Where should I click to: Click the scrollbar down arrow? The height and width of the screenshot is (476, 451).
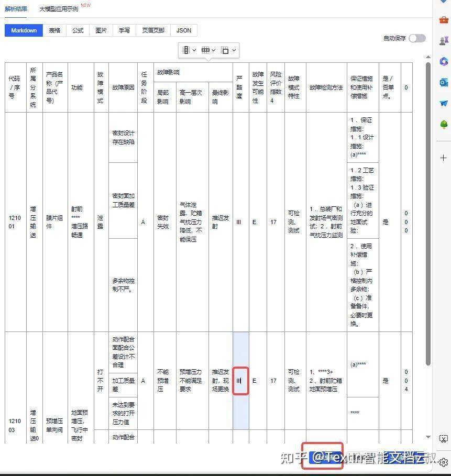point(428,437)
